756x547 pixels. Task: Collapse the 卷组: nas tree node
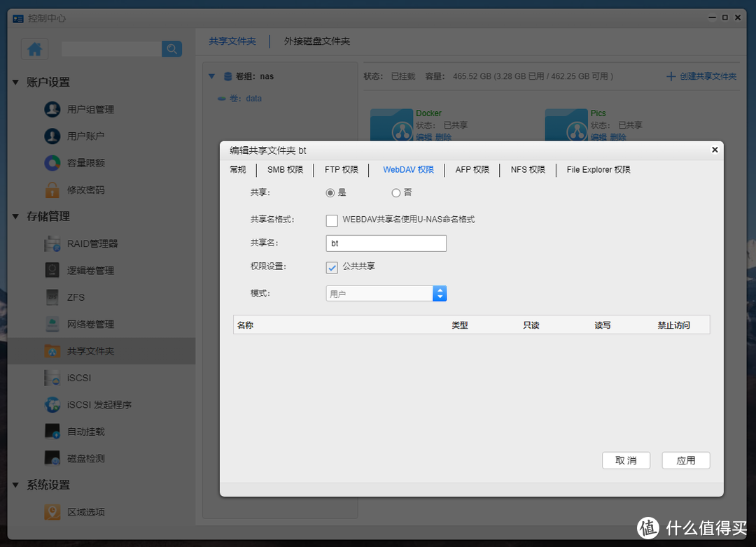tap(212, 76)
